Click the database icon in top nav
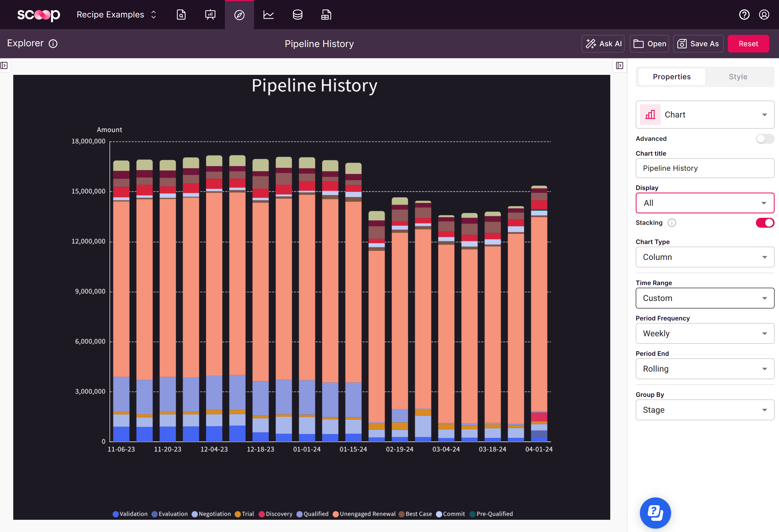Viewport: 779px width, 532px height. 297,15
